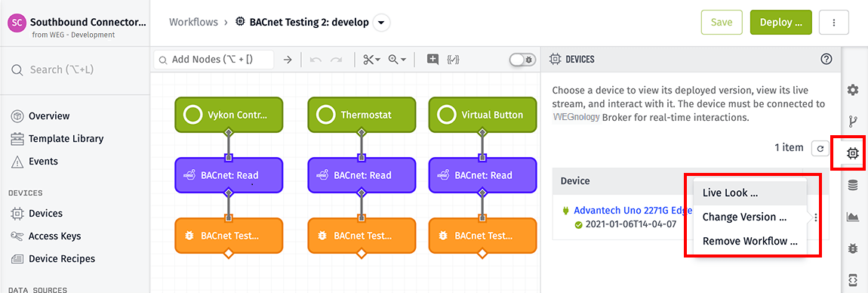Open the Debug bug icon tab
The width and height of the screenshot is (868, 293).
[853, 249]
